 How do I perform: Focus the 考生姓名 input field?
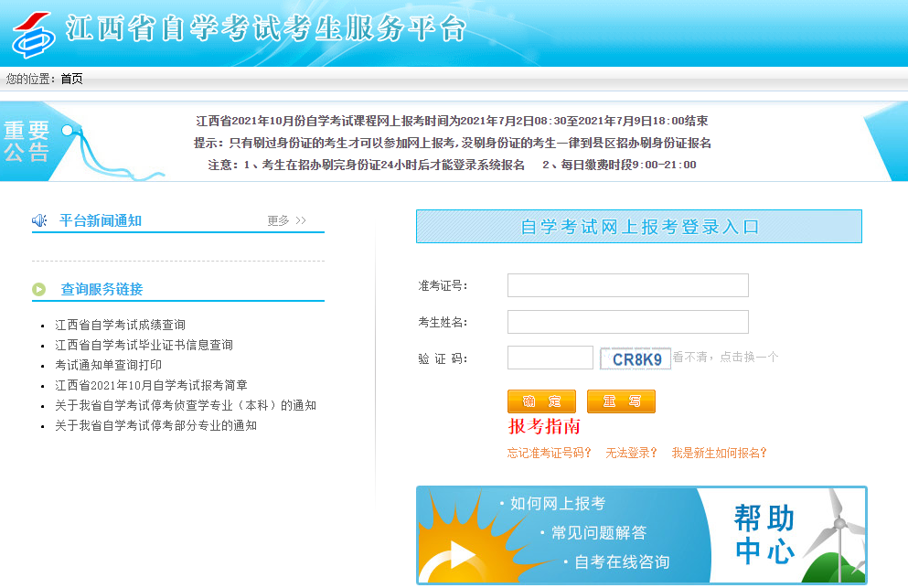click(x=627, y=322)
